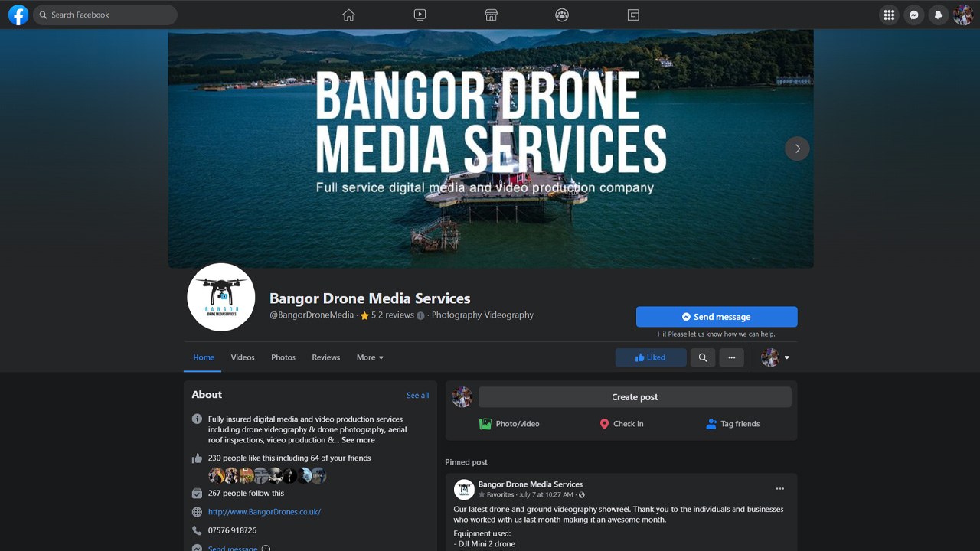Click the globe website icon in About

coord(197,512)
